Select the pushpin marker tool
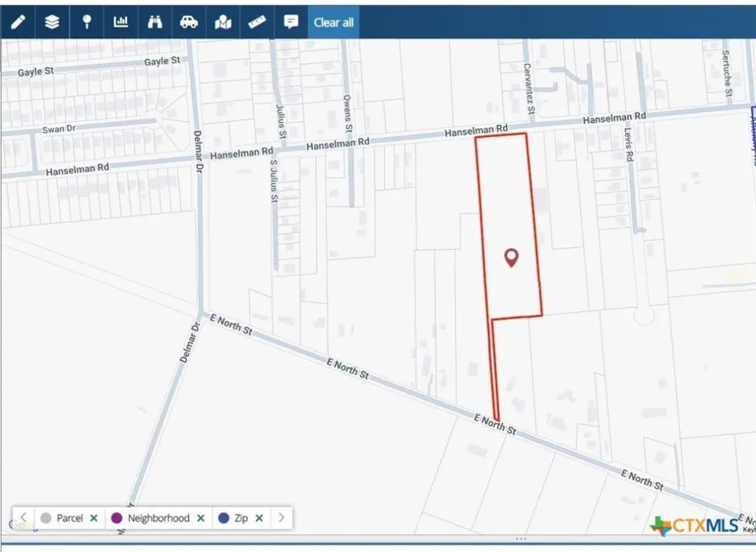756x552 pixels. pos(86,21)
